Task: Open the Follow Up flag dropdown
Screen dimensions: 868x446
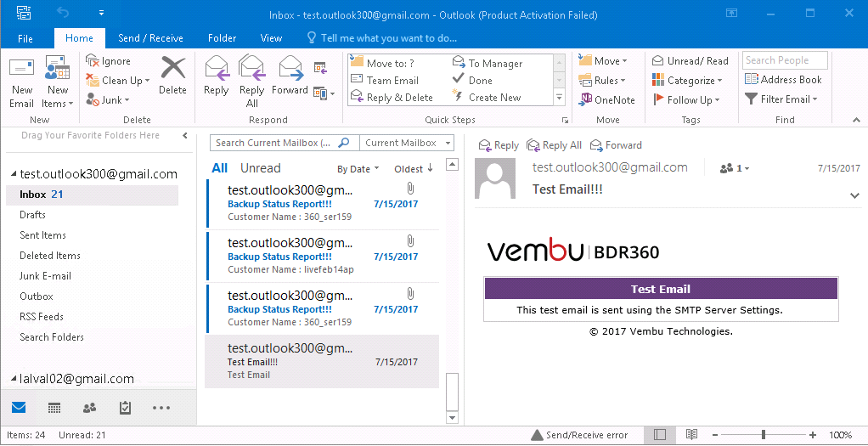Action: click(x=686, y=99)
